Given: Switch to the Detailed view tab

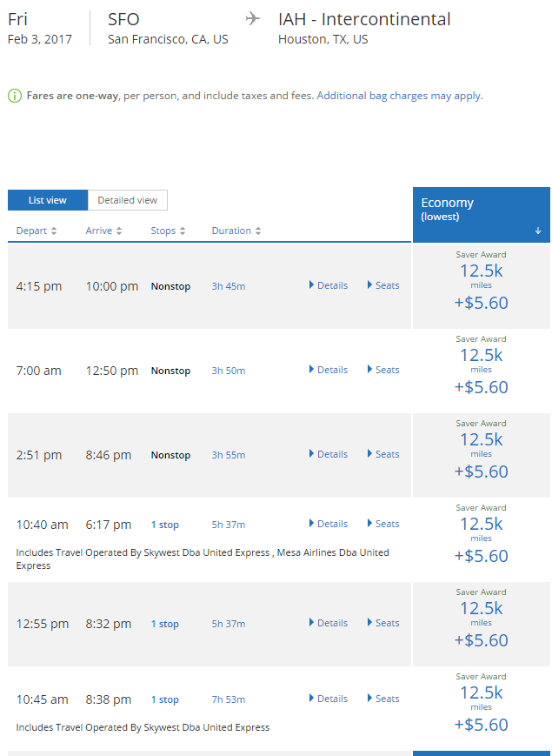Looking at the screenshot, I should coord(127,200).
